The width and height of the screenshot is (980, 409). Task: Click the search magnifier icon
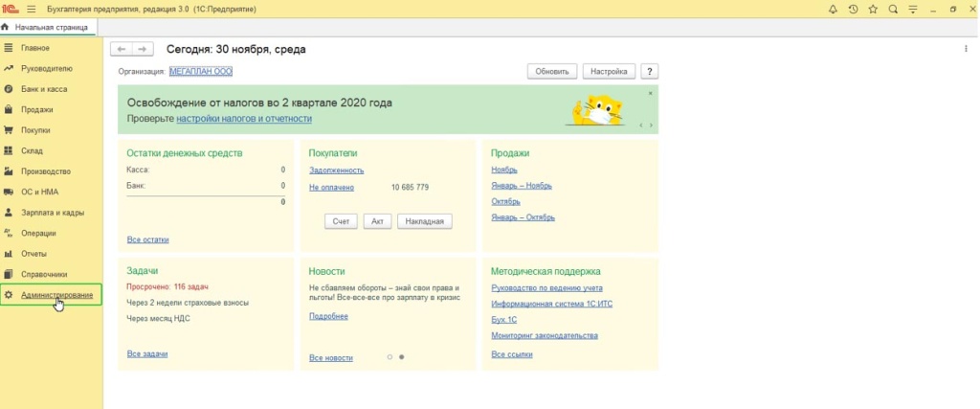pos(893,9)
